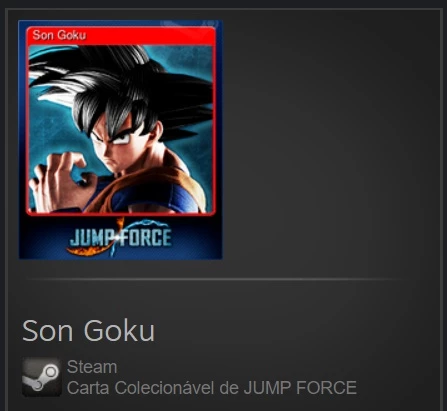Image resolution: width=447 pixels, height=411 pixels.
Task: Select the large Son Goku item title
Action: [x=88, y=331]
